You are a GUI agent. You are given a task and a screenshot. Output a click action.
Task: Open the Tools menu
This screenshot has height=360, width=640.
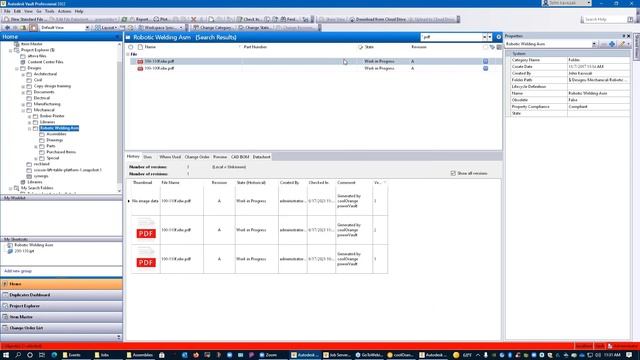[49, 11]
